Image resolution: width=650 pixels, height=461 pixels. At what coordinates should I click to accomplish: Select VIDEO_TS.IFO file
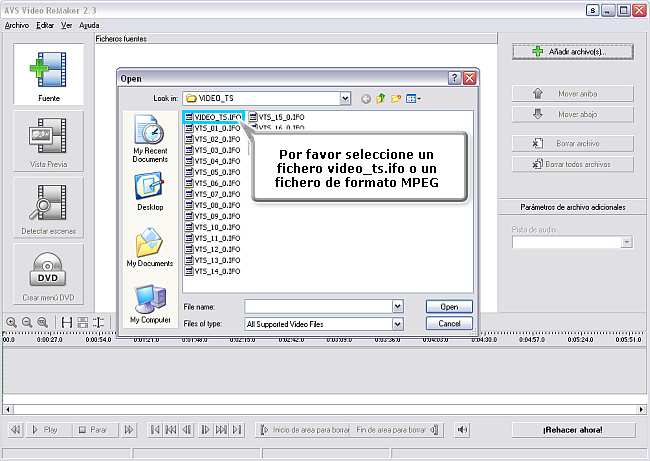[213, 117]
